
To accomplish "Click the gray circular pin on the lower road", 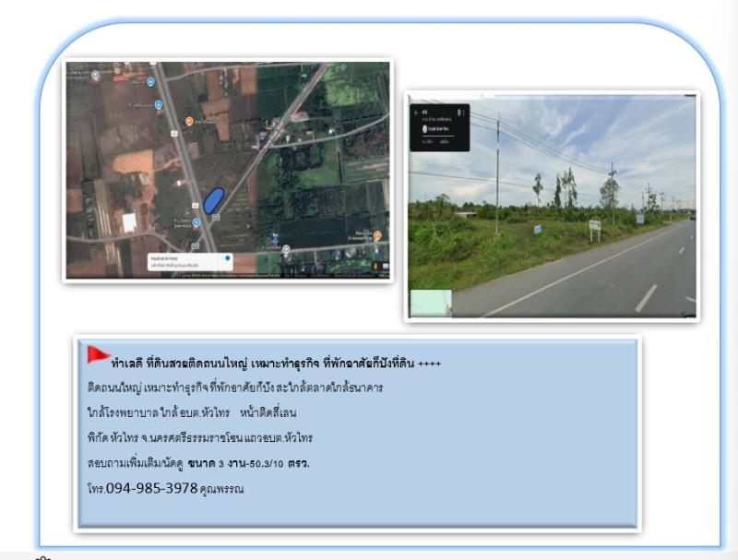I will click(x=286, y=249).
